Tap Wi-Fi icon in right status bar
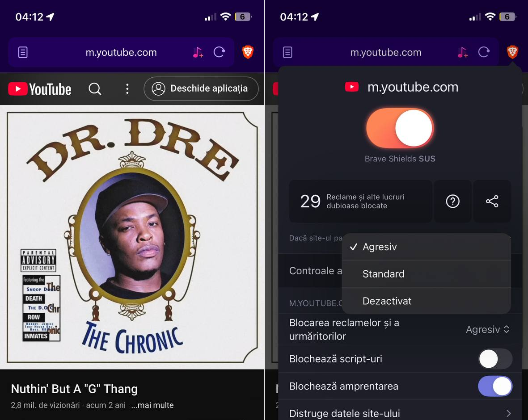Viewport: 528px width, 420px height. point(490,17)
